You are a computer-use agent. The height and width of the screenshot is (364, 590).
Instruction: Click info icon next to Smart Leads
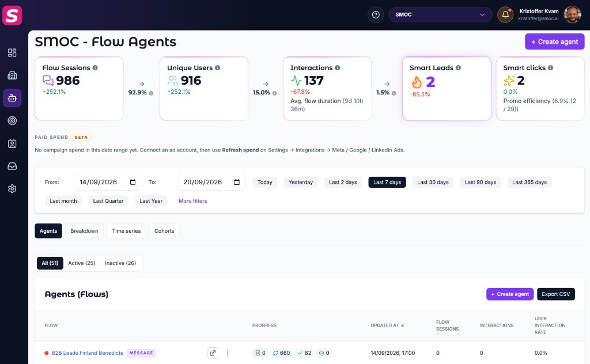tap(458, 68)
